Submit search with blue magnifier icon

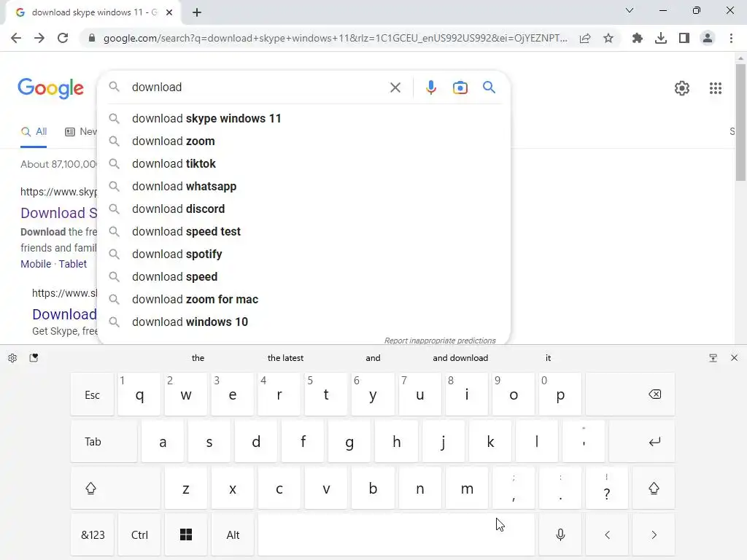[x=489, y=87]
